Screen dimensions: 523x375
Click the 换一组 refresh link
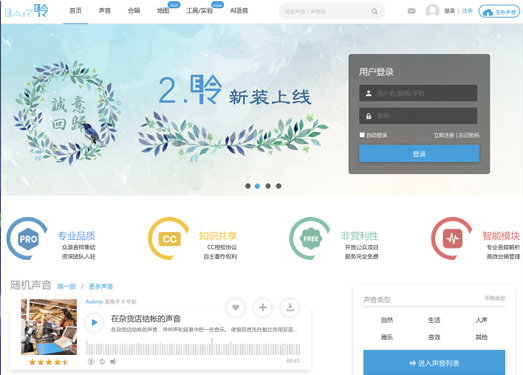[67, 286]
